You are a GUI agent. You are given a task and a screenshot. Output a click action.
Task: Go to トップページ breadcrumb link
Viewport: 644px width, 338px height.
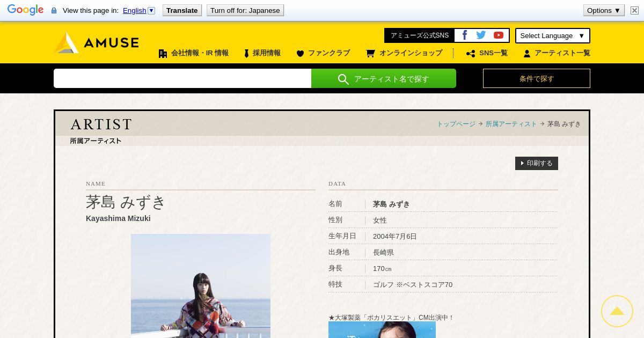coord(456,124)
